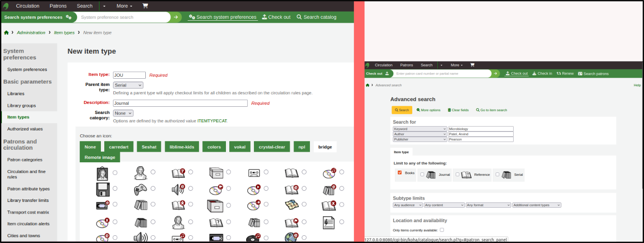Select Remote image tab

100,157
